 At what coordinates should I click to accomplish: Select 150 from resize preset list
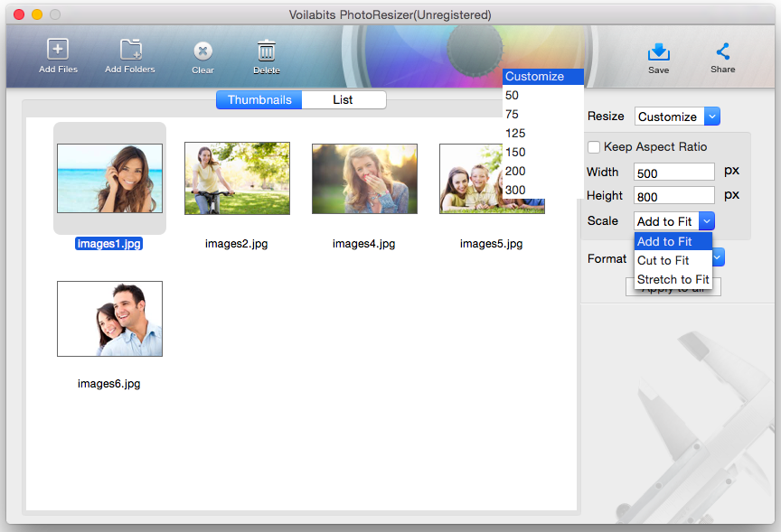[x=515, y=152]
